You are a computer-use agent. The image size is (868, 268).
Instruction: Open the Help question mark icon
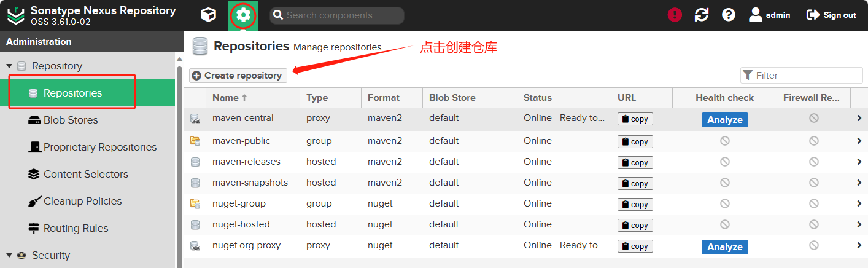tap(729, 15)
